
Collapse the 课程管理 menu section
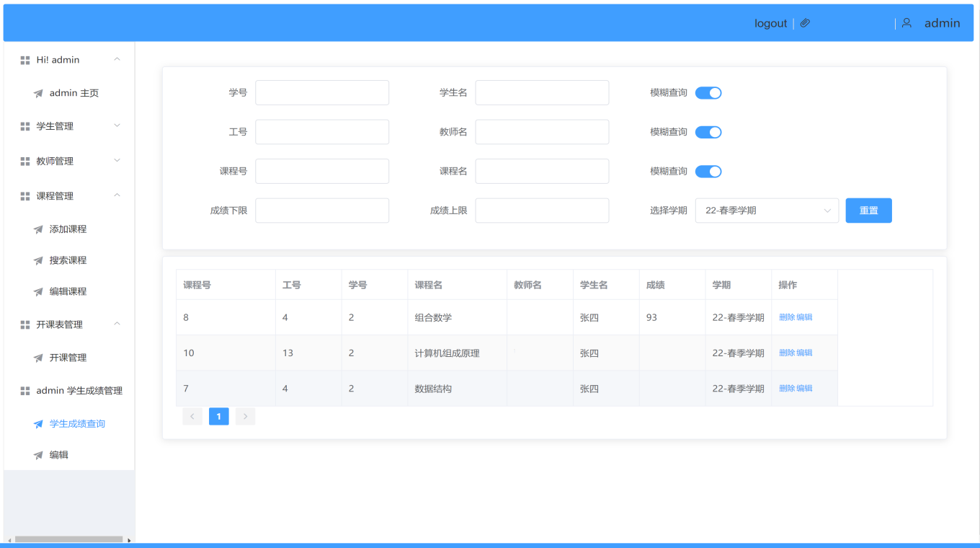[117, 195]
